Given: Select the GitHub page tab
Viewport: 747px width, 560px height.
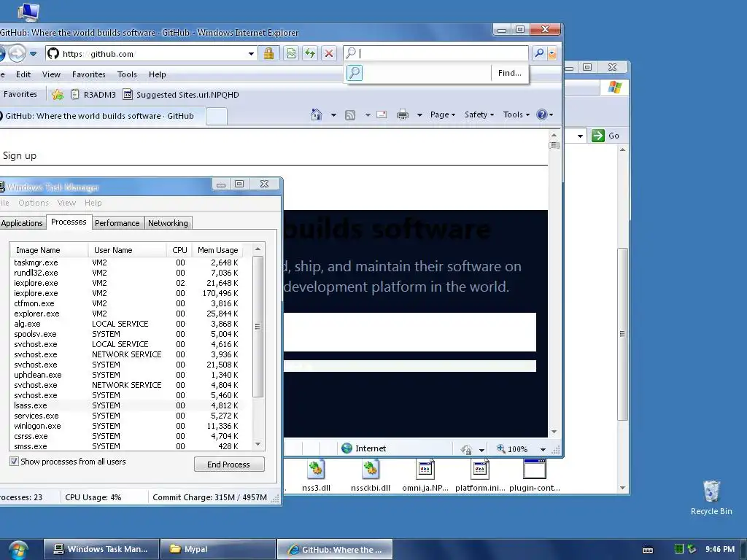Looking at the screenshot, I should click(x=100, y=116).
